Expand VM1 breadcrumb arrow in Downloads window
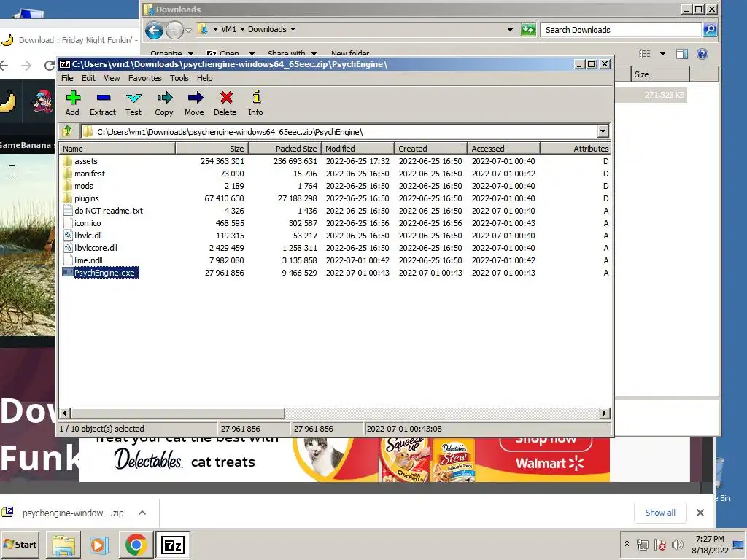This screenshot has width=747, height=560. [x=242, y=29]
